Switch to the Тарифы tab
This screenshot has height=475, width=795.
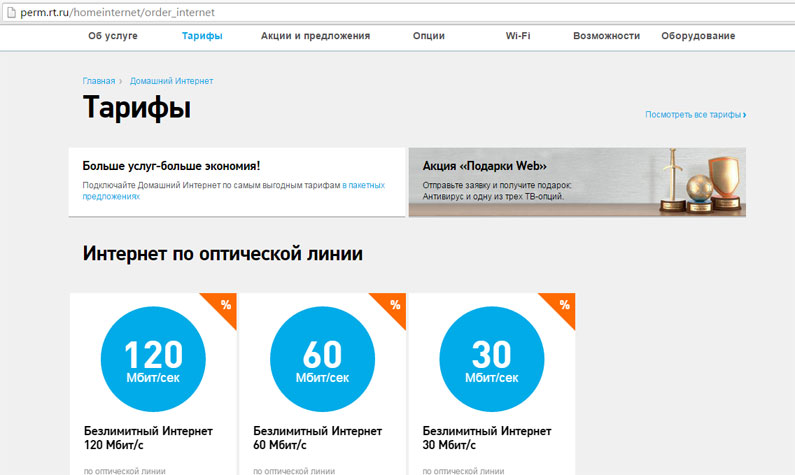click(202, 36)
